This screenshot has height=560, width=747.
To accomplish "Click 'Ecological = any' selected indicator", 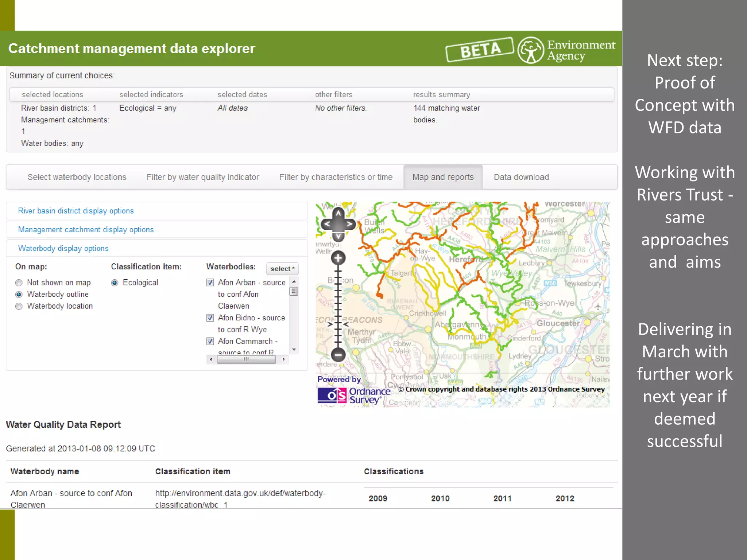I will coord(148,108).
